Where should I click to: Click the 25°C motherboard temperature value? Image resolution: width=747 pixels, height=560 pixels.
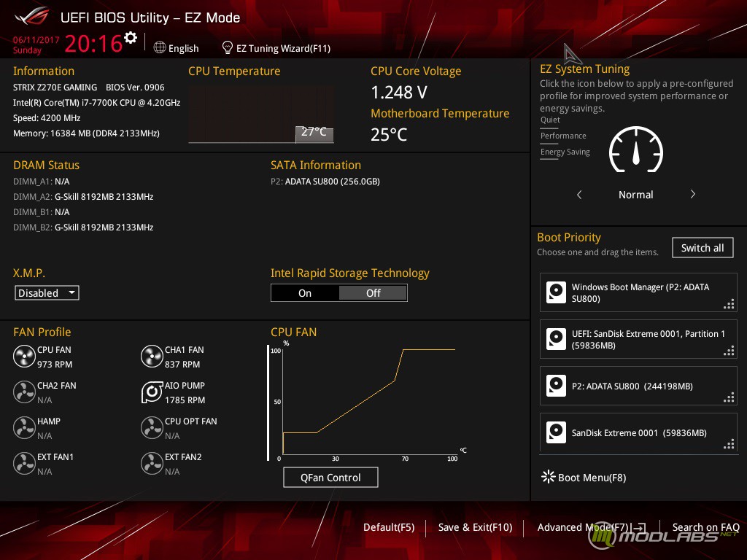click(389, 135)
